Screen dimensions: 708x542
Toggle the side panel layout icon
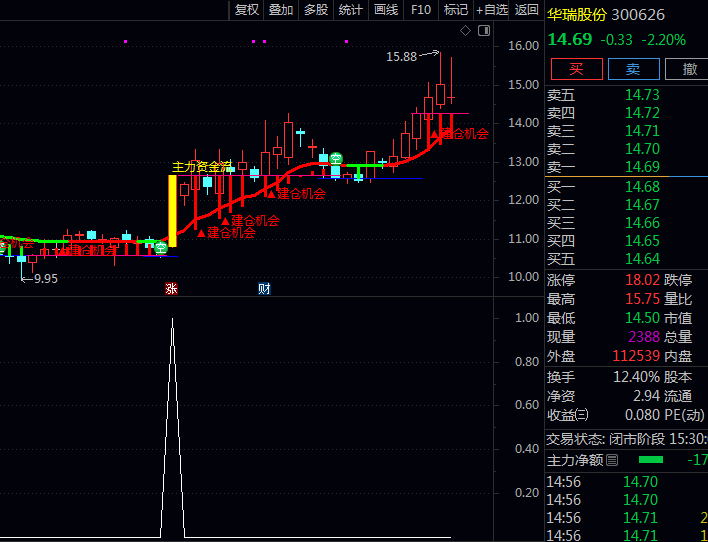484,31
